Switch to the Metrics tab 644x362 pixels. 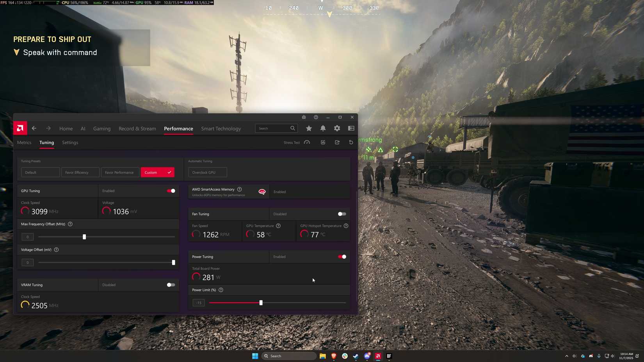24,142
